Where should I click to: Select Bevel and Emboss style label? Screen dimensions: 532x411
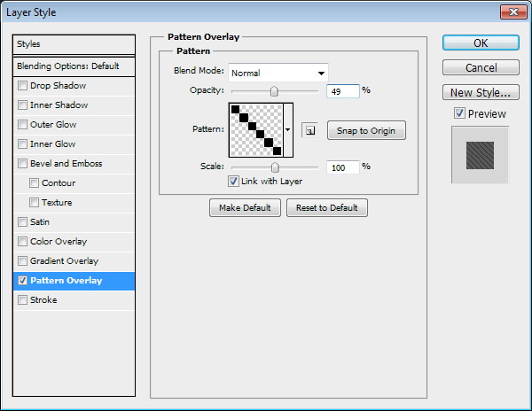pyautogui.click(x=66, y=163)
